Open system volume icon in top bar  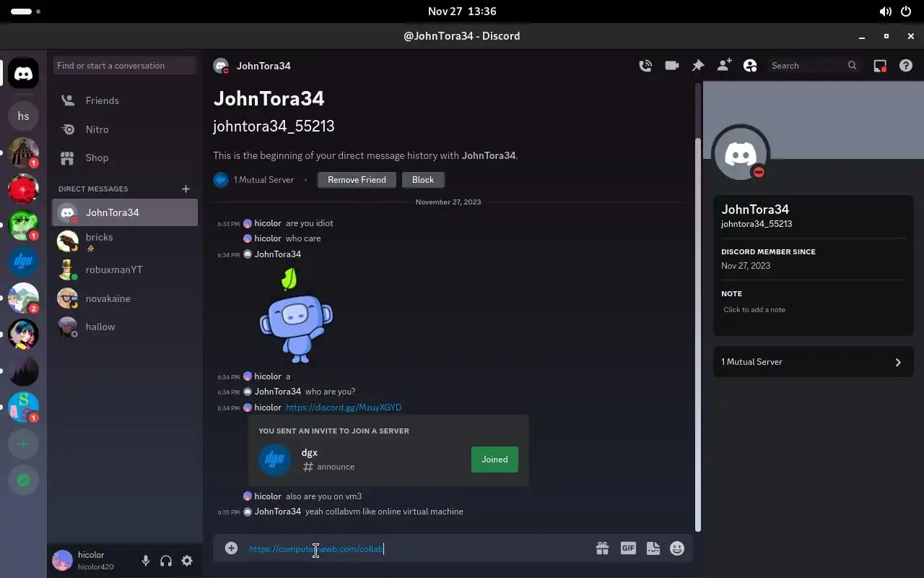[885, 12]
